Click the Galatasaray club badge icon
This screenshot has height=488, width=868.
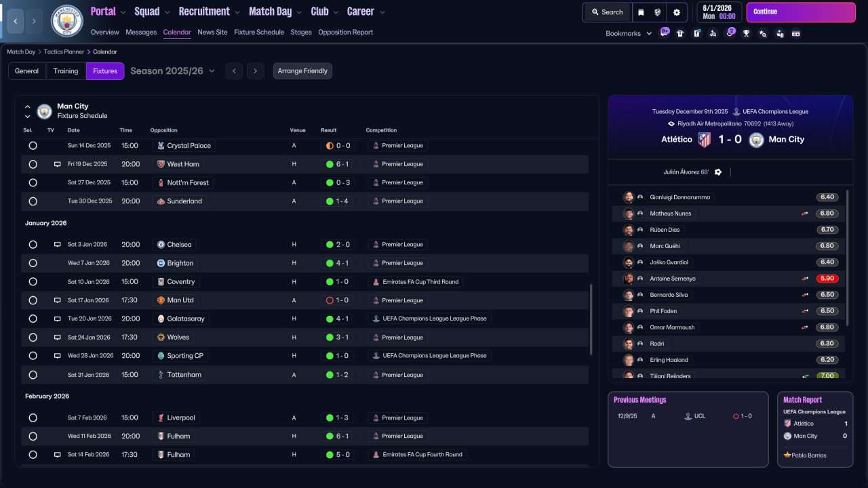[161, 319]
